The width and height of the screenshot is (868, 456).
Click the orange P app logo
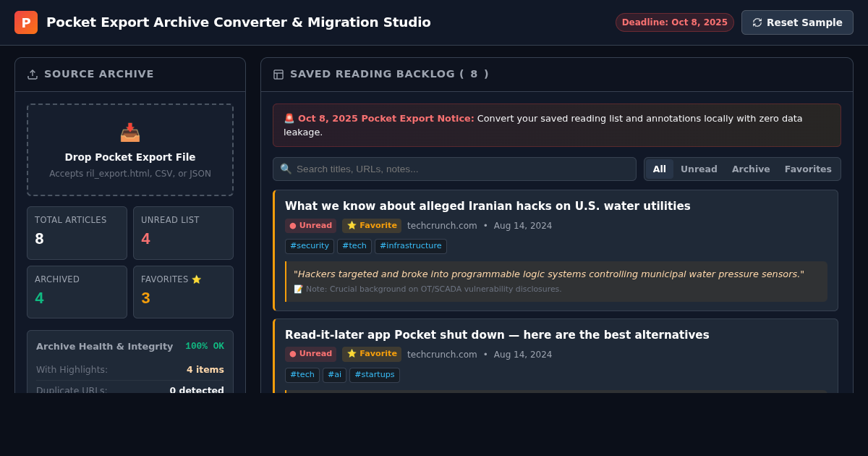click(26, 22)
